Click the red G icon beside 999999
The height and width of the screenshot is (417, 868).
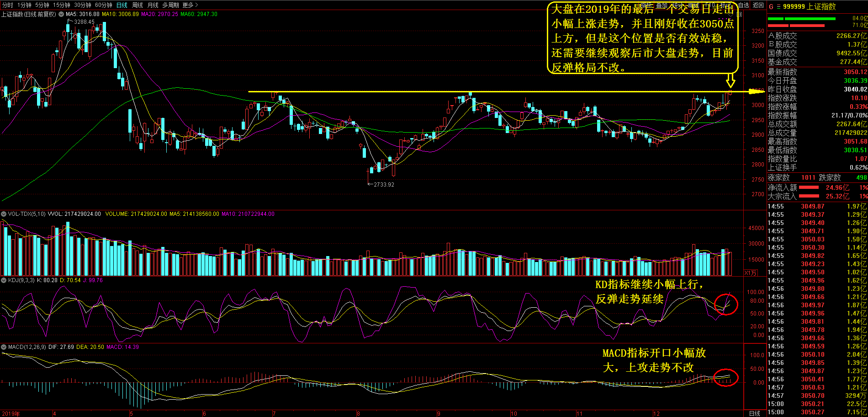771,6
